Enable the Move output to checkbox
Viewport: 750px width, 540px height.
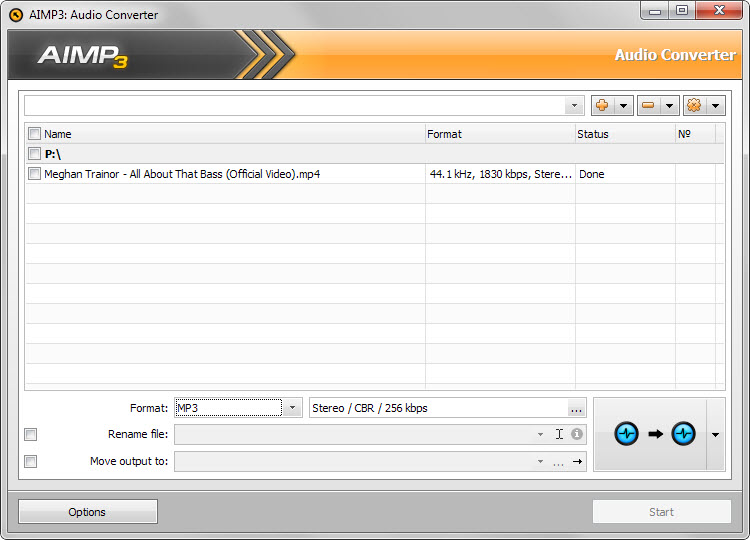pyautogui.click(x=31, y=462)
